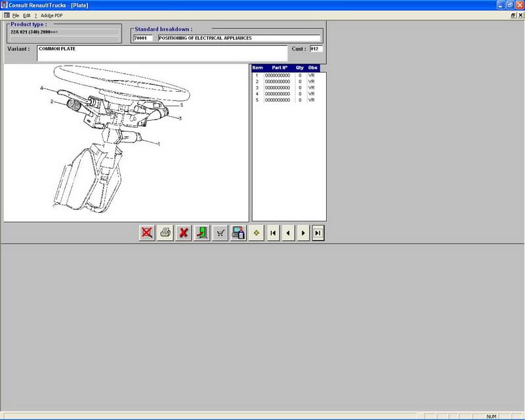Open the Adobe PDF menu
525x420 pixels.
point(52,15)
